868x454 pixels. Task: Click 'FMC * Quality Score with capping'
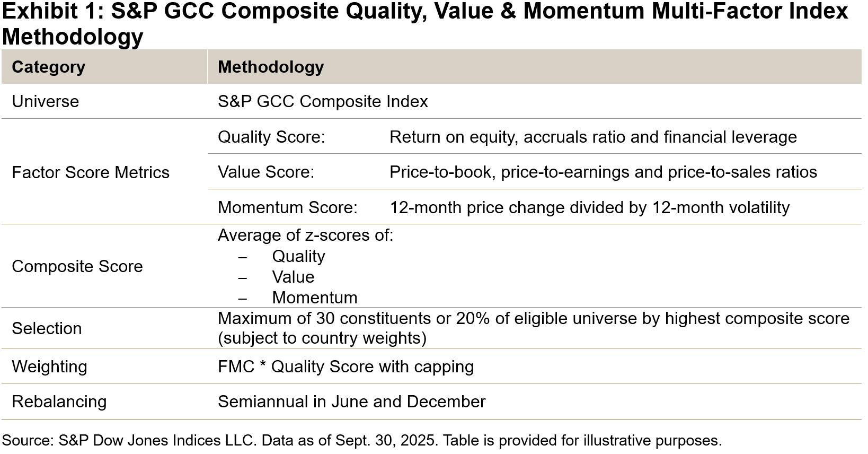tap(346, 366)
